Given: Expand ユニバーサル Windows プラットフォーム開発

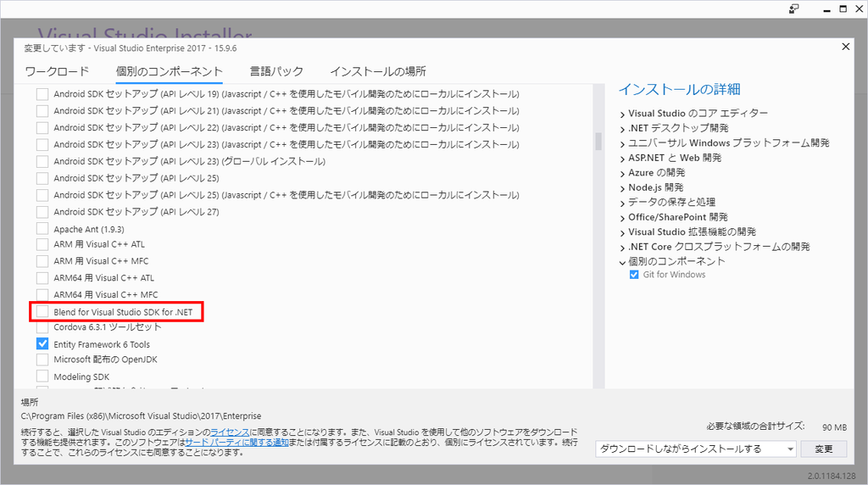Looking at the screenshot, I should tap(622, 144).
